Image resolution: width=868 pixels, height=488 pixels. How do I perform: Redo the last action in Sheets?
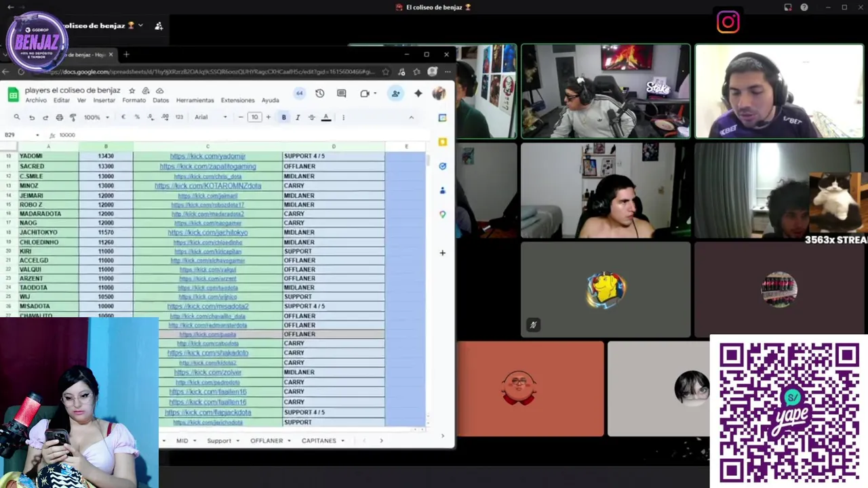point(45,117)
